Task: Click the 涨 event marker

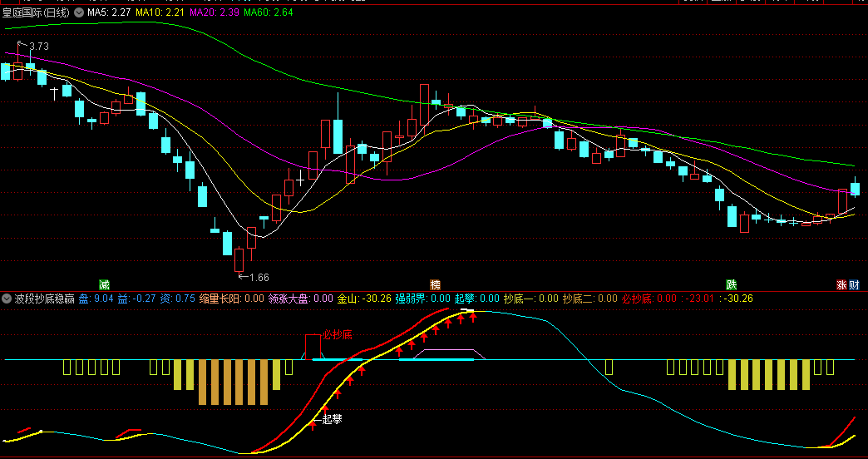Action: click(x=842, y=285)
